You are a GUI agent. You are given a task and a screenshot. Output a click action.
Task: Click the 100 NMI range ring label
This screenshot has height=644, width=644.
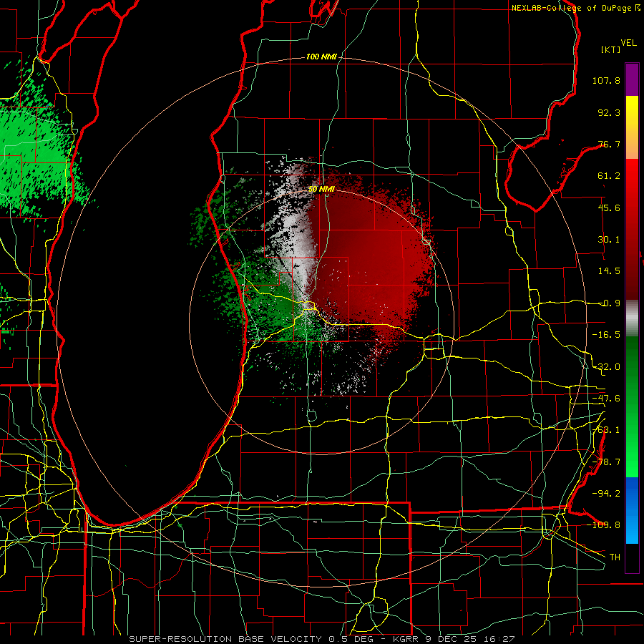click(321, 57)
